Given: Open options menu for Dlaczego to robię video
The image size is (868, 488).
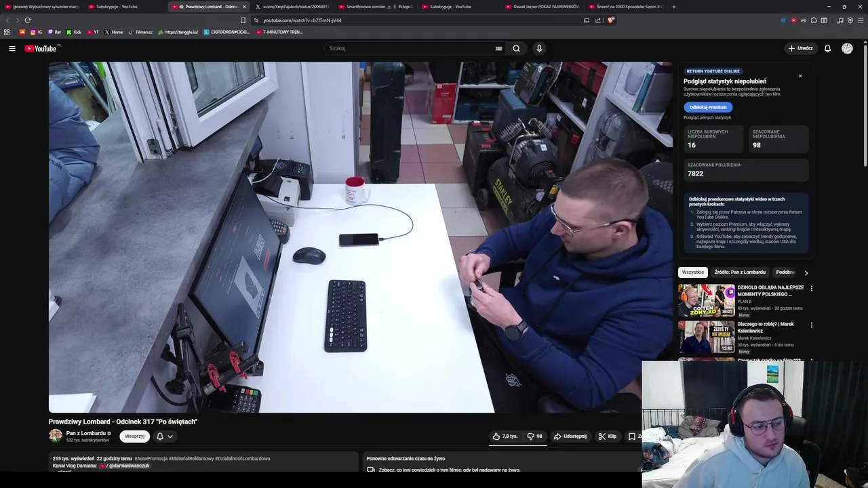Looking at the screenshot, I should pos(811,325).
